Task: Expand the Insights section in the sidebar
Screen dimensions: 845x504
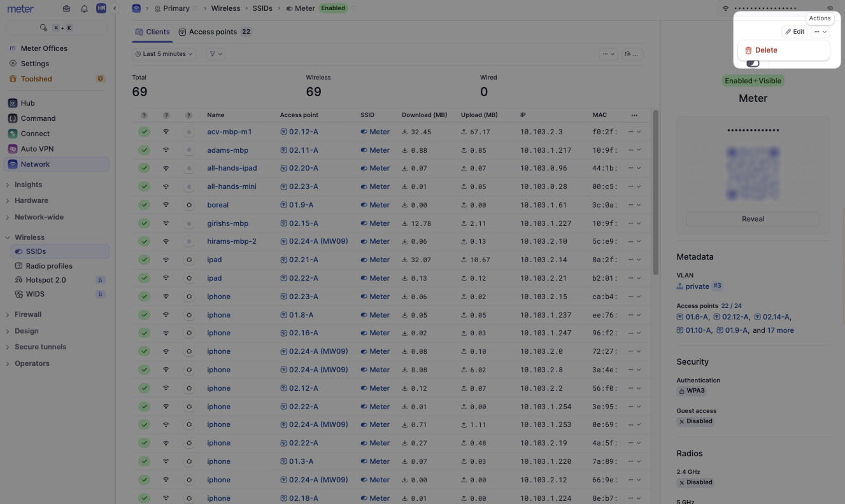Action: click(x=27, y=184)
